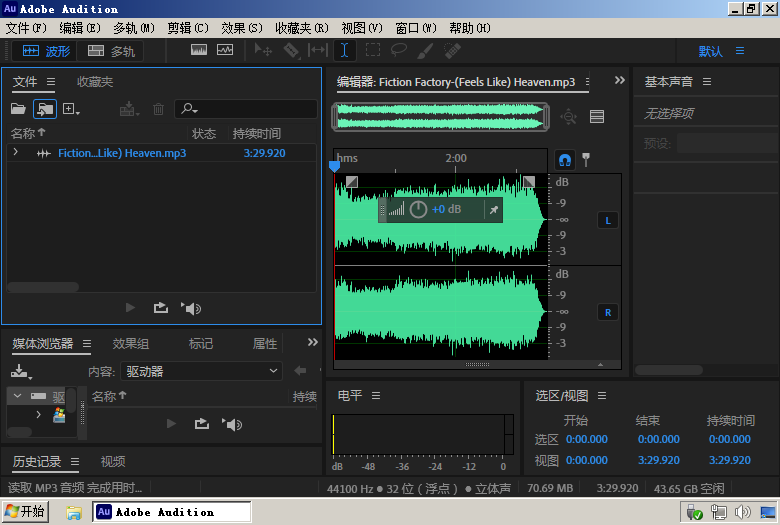Toggle auto-play in Files panel

point(191,309)
